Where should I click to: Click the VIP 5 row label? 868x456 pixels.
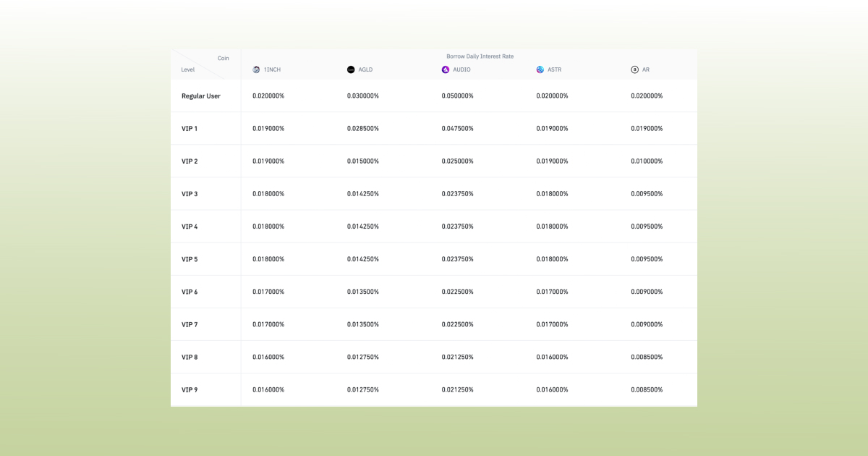190,258
